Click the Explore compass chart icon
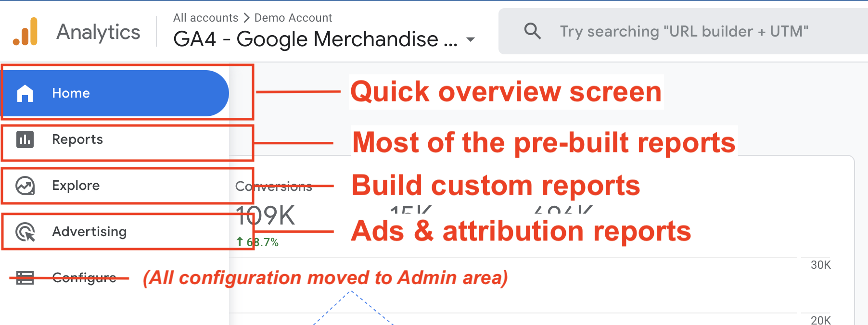 [x=25, y=186]
